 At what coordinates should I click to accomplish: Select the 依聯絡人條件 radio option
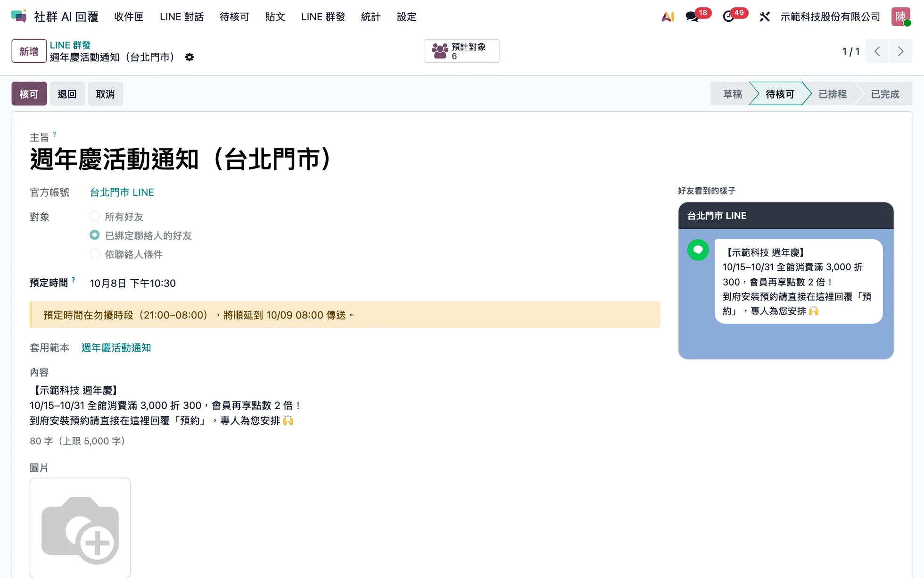(95, 254)
